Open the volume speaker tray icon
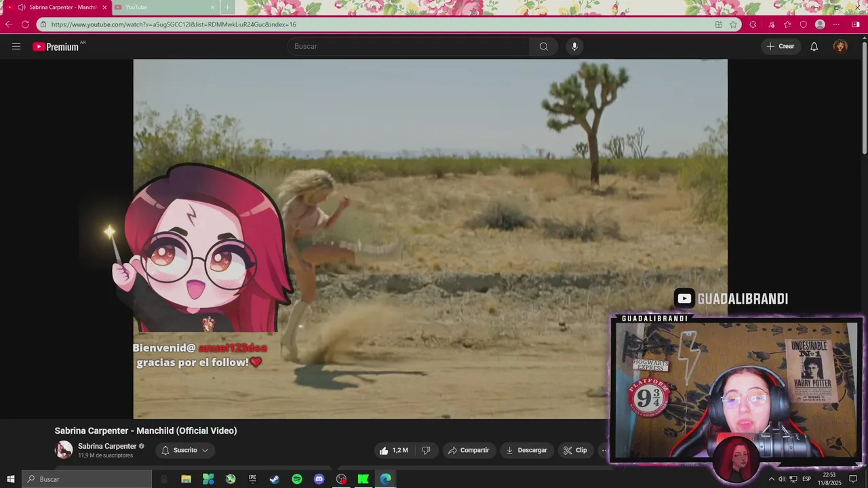Image resolution: width=868 pixels, height=488 pixels. pyautogui.click(x=782, y=479)
